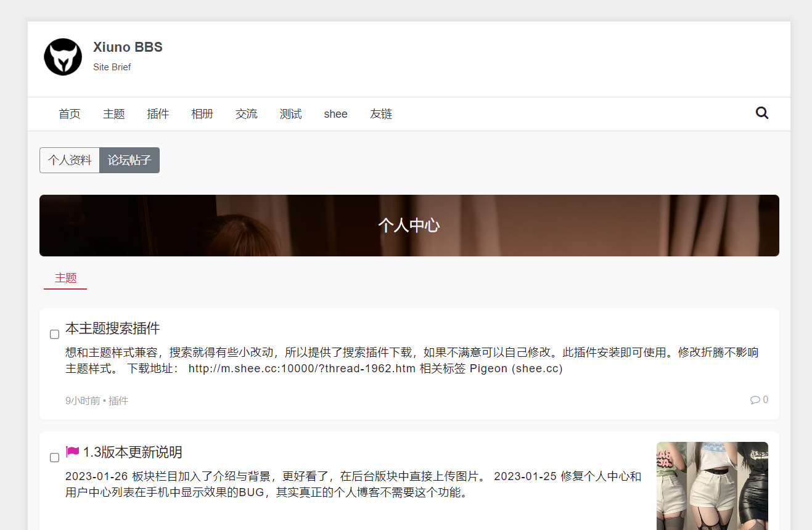Open the post titled 本主题搜索插件
This screenshot has height=530, width=812.
(113, 328)
